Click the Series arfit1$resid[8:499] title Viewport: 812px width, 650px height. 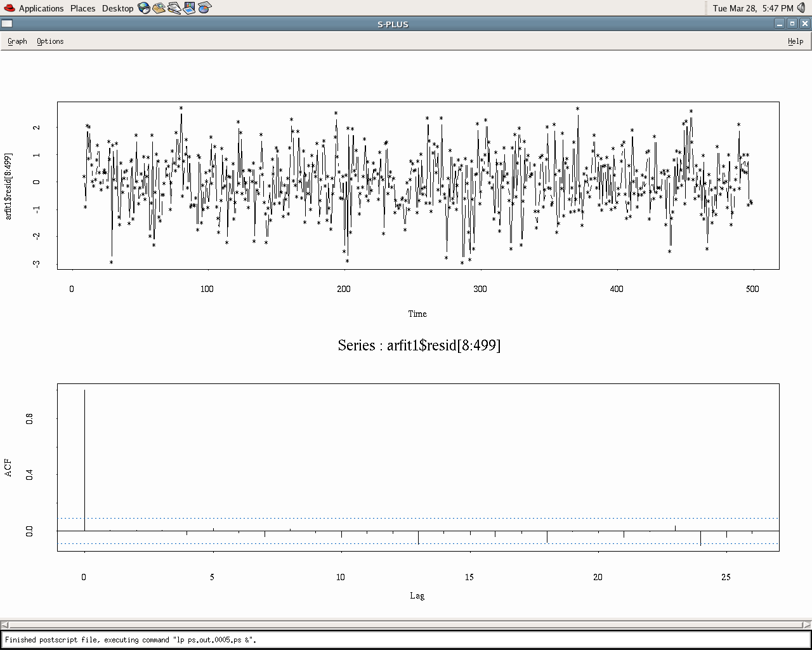419,345
